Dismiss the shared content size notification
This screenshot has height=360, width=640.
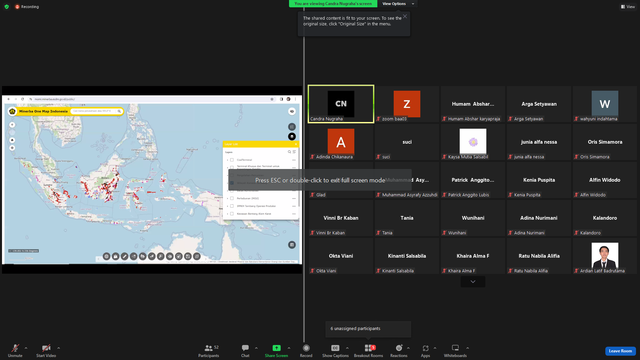coord(405,16)
